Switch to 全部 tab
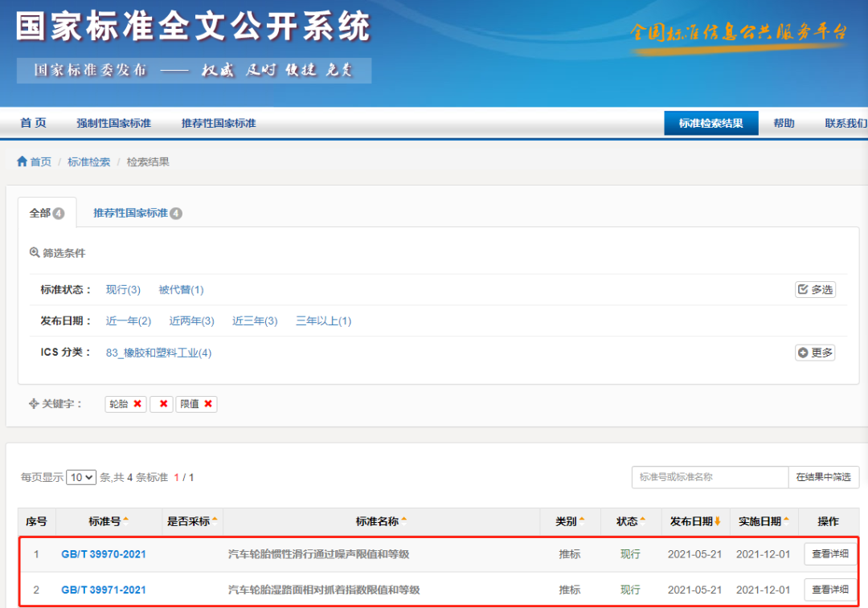The image size is (868, 608). coord(47,213)
